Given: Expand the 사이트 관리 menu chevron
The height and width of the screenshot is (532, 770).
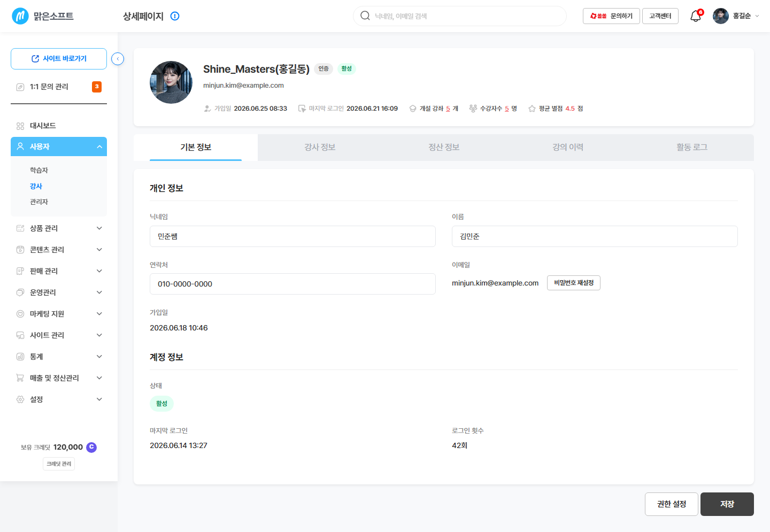Looking at the screenshot, I should (99, 335).
